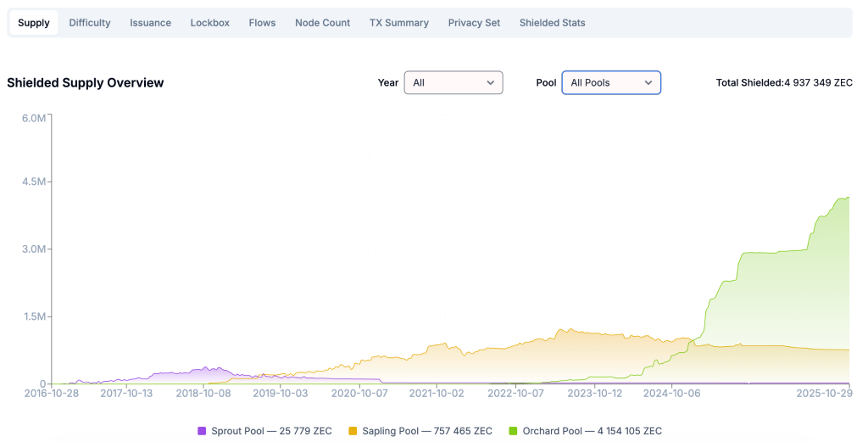This screenshot has width=868, height=442.
Task: Go to the Flows tab
Action: pyautogui.click(x=262, y=23)
